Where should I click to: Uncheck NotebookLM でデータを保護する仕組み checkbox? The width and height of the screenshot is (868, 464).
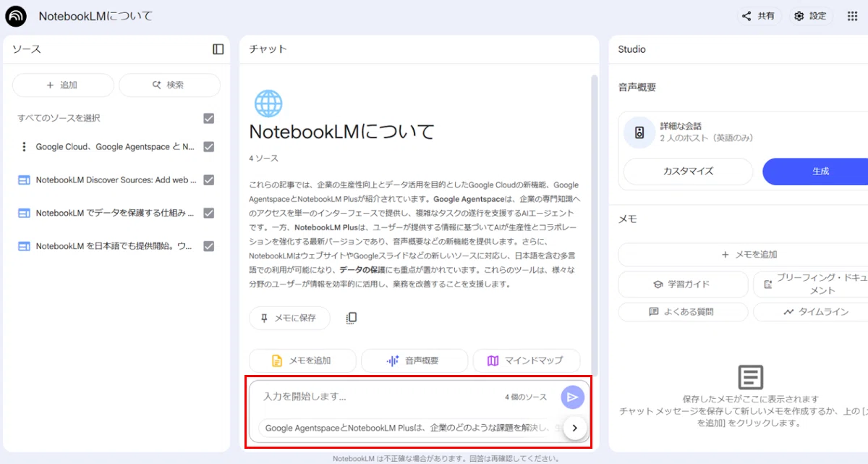(209, 213)
